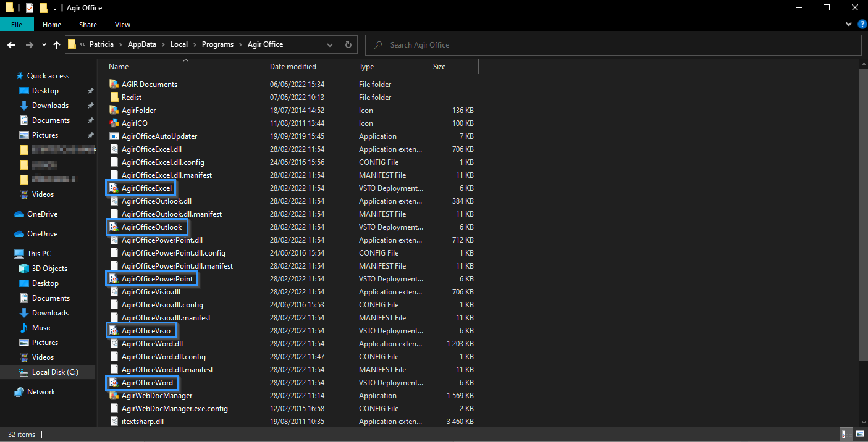Click the Back navigation arrow

click(11, 45)
